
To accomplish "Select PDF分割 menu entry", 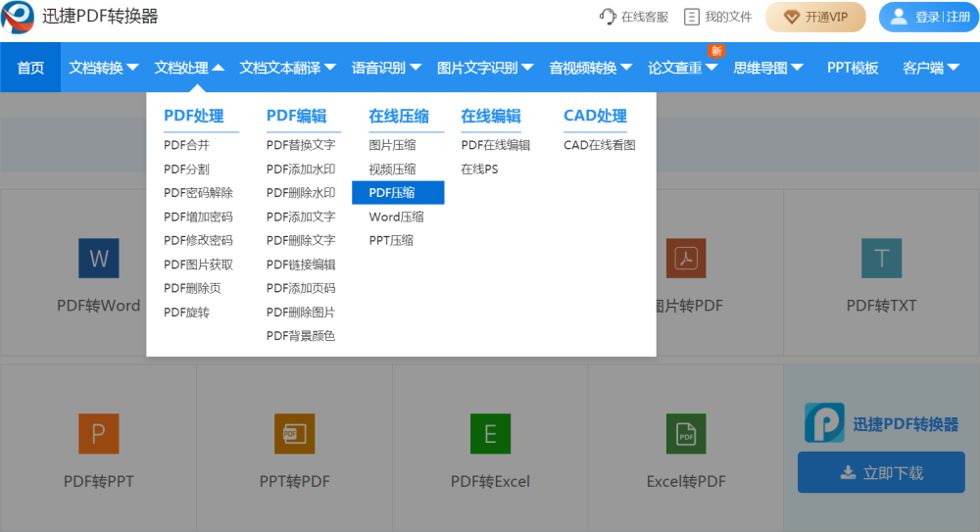I will pos(186,169).
